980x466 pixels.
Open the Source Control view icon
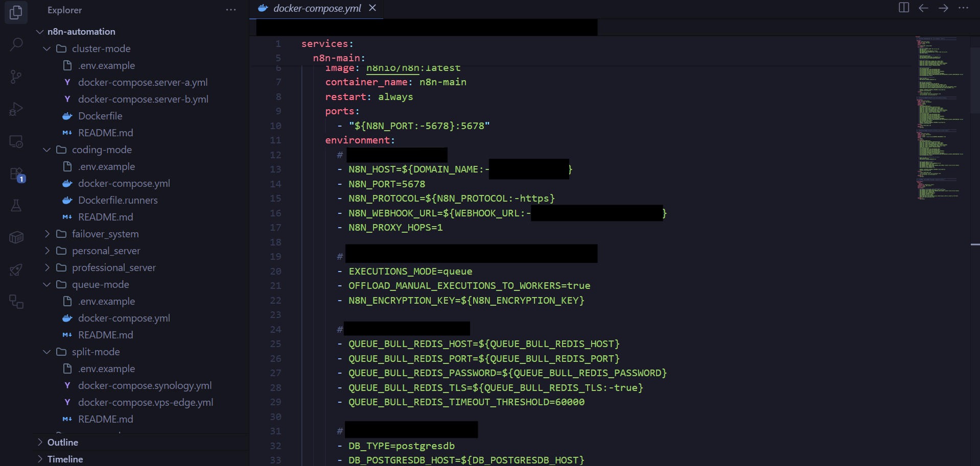coord(16,77)
